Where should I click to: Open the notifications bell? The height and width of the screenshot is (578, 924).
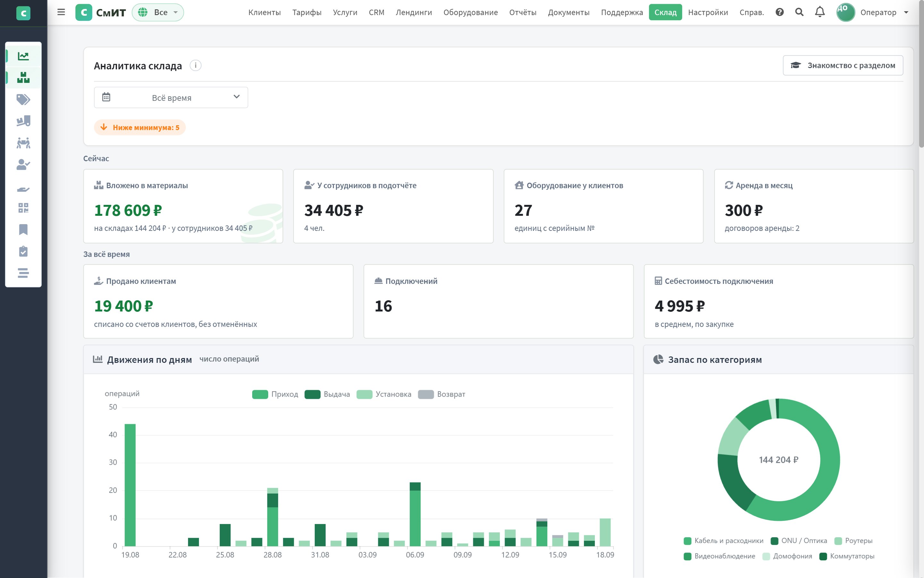click(x=820, y=12)
